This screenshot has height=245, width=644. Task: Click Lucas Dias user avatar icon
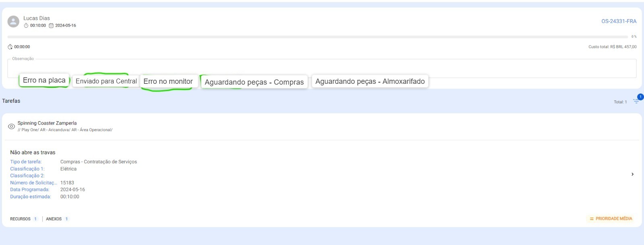tap(13, 22)
